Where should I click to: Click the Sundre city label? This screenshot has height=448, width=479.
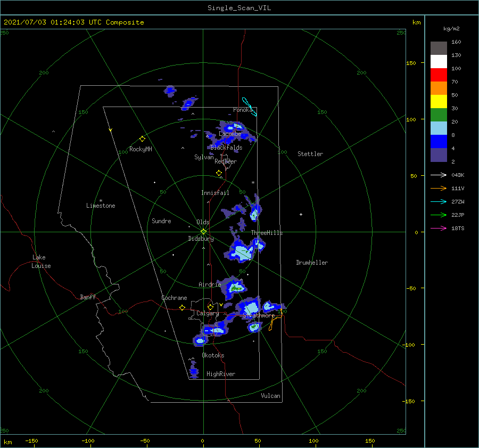[x=161, y=221]
